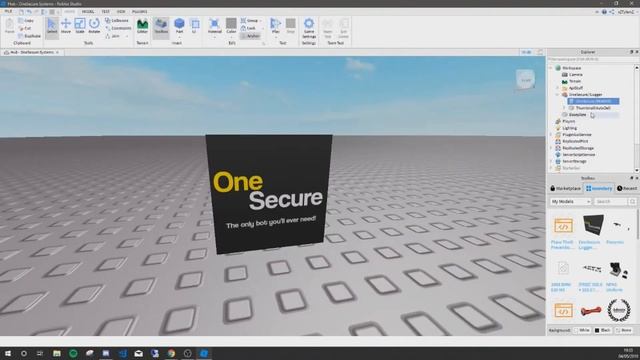The width and height of the screenshot is (640, 360).
Task: Click Cut in Clipboard group
Action: [25, 28]
